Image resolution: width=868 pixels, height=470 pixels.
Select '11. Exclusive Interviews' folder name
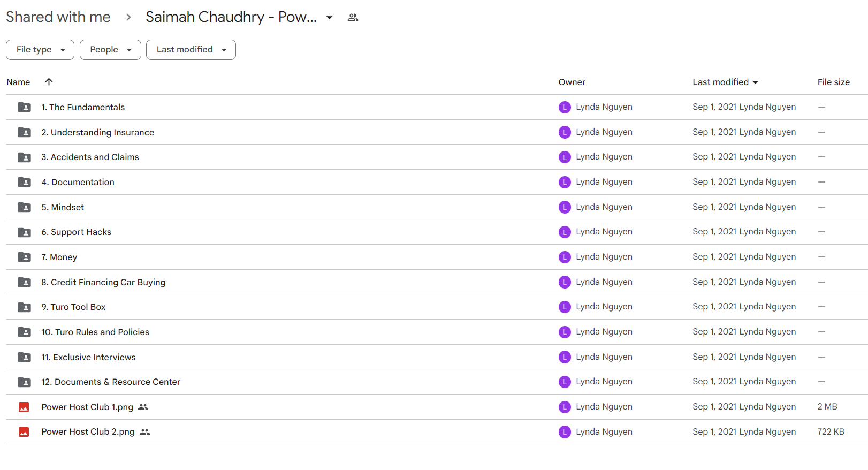88,357
